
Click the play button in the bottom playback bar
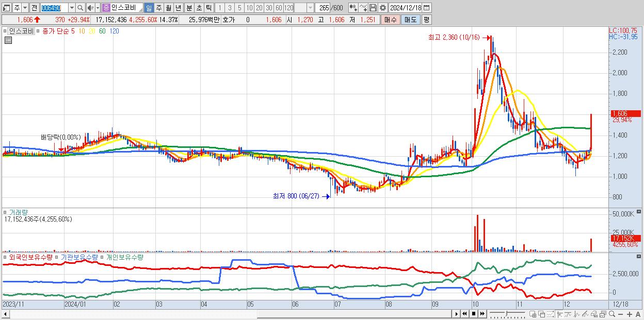[456, 314]
